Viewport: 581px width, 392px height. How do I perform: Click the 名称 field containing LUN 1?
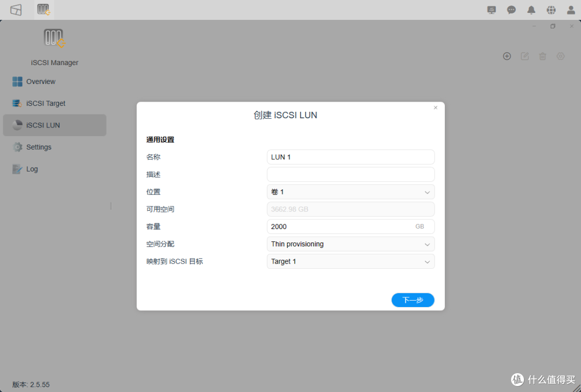tap(351, 157)
